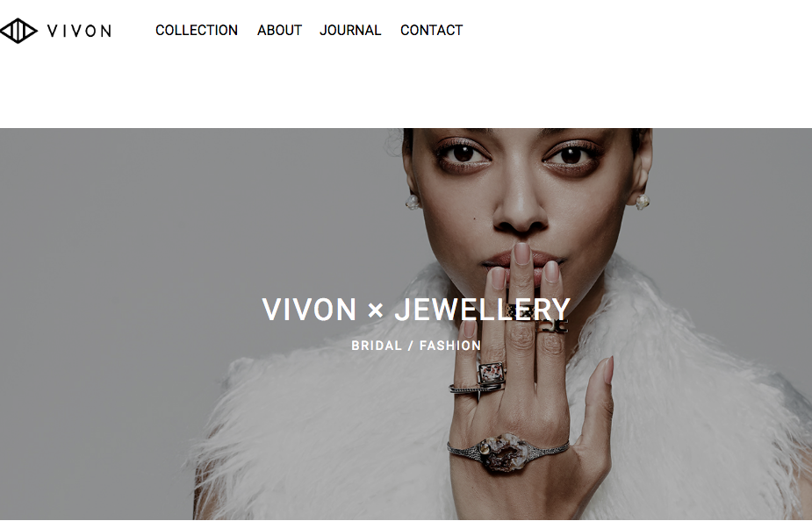Click the square stone ring on index finger
The image size is (812, 521).
point(491,373)
